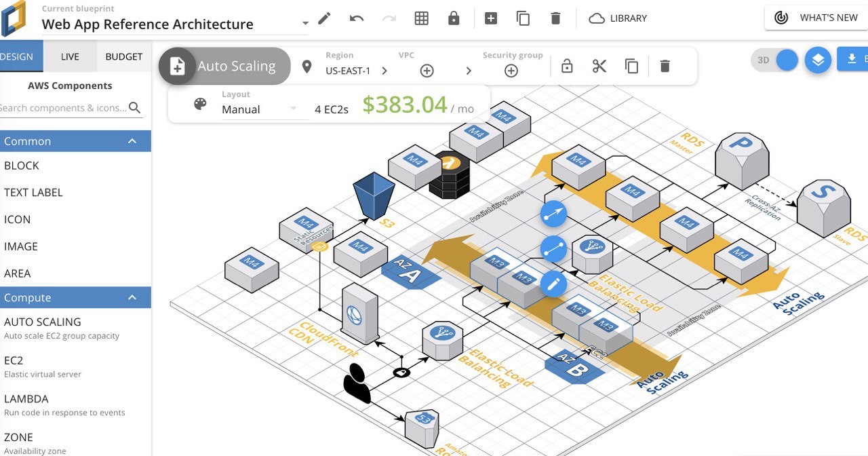Click the AZ B zone label
Image resolution: width=868 pixels, height=456 pixels.
[575, 366]
